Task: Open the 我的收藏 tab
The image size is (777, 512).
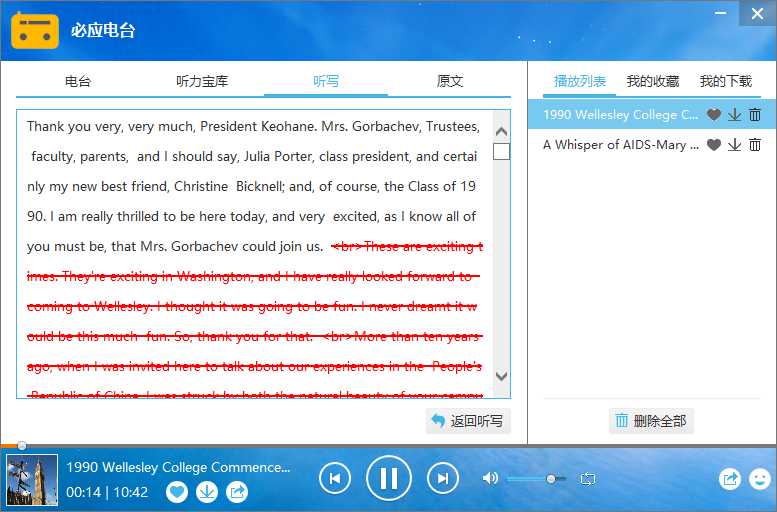Action: point(653,81)
